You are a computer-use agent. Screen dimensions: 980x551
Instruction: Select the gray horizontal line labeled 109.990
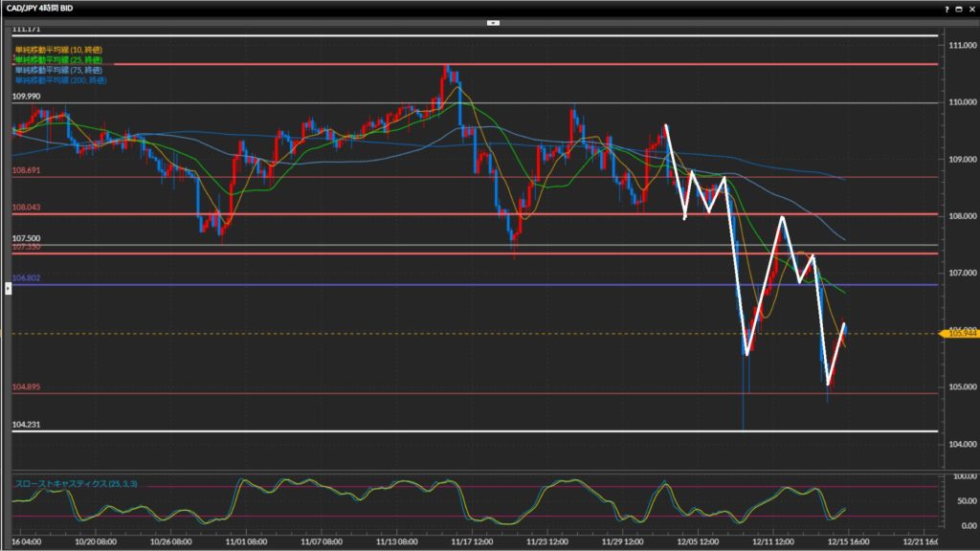point(287,102)
